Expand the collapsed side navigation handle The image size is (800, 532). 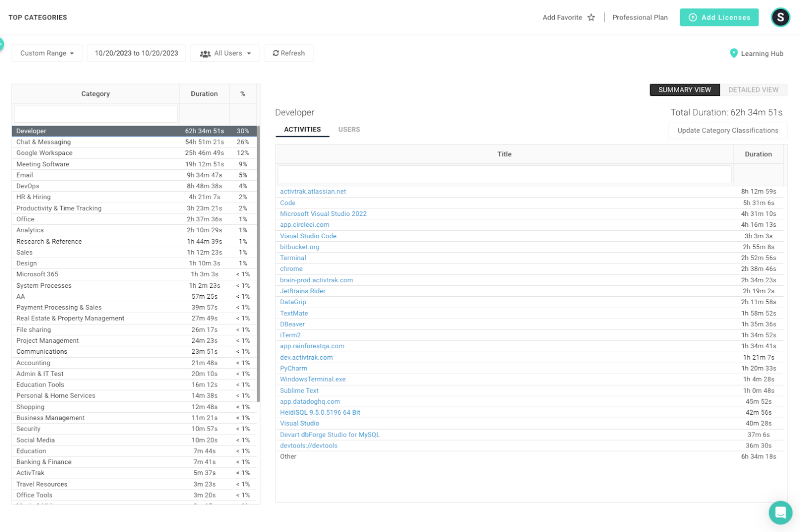pyautogui.click(x=1, y=44)
